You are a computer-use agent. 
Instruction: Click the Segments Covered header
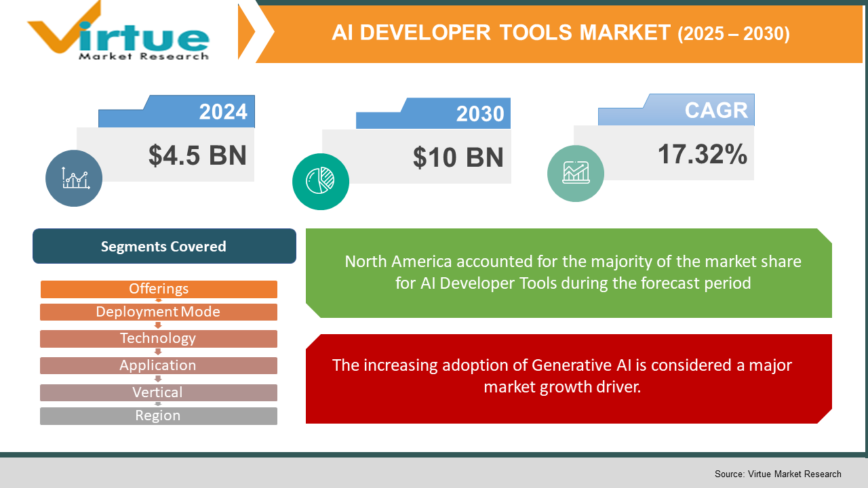tap(164, 246)
